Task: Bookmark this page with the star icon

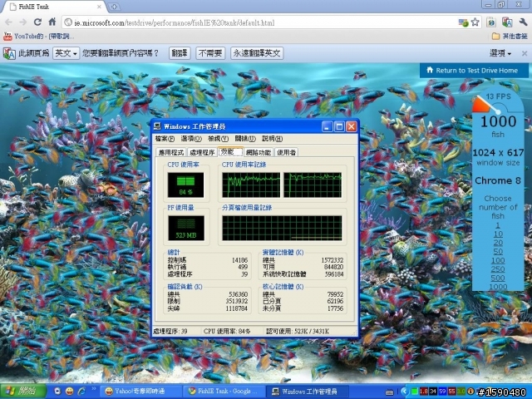Action: pyautogui.click(x=475, y=22)
